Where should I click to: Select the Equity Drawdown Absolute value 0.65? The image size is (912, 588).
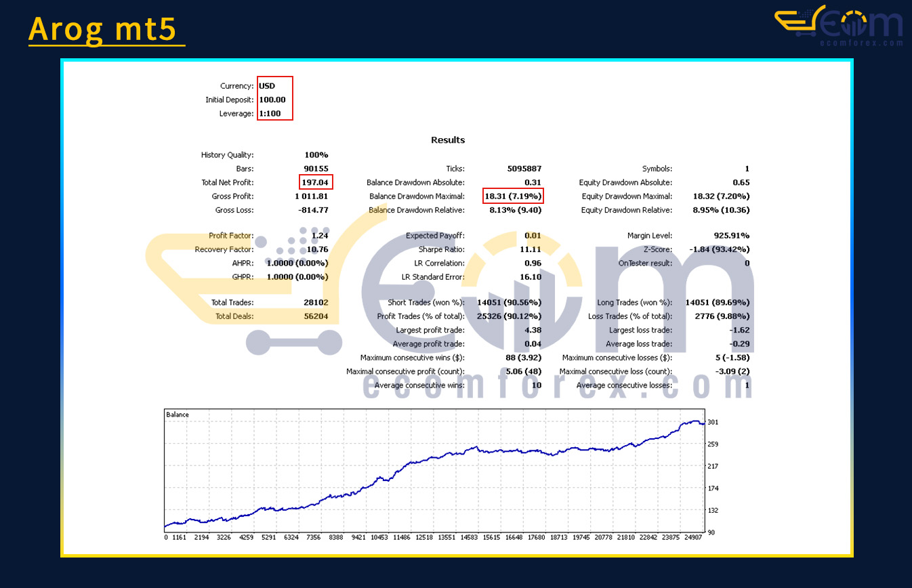741,183
